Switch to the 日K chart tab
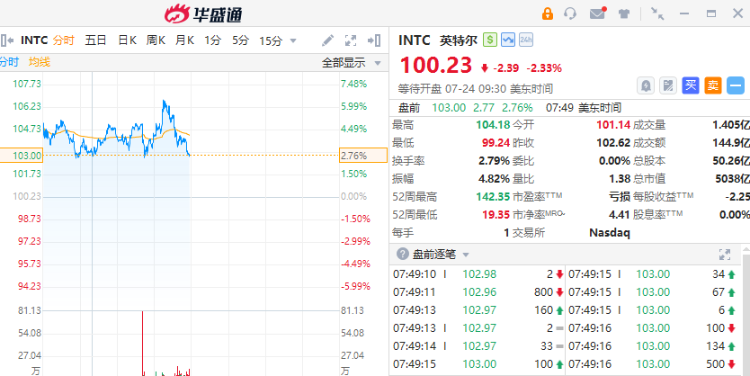Image resolution: width=750 pixels, height=376 pixels. click(127, 41)
